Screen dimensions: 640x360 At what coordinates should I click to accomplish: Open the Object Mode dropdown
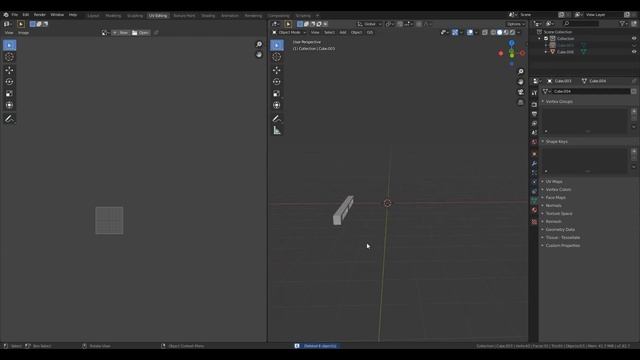tap(289, 32)
